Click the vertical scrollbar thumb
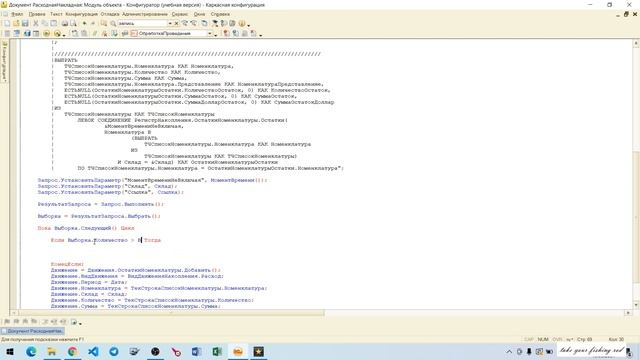Image resolution: width=640 pixels, height=360 pixels. [x=636, y=216]
